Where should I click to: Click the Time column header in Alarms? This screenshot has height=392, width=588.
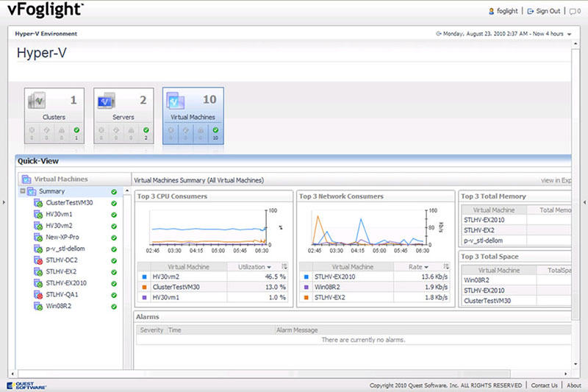(x=174, y=330)
